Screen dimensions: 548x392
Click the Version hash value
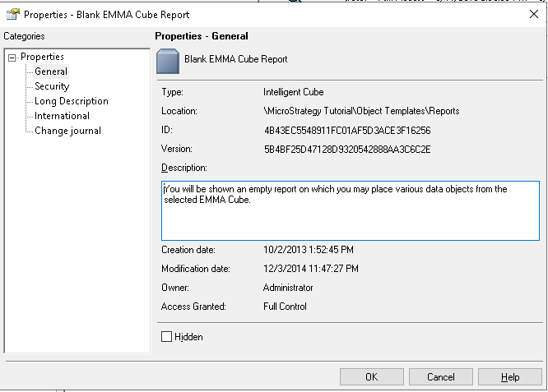[x=347, y=150]
